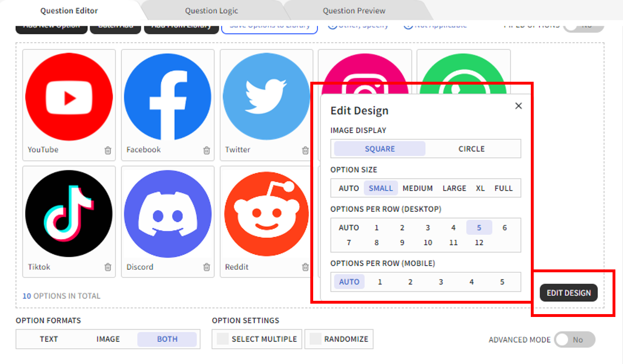Set desktop options per row to Auto
Image resolution: width=623 pixels, height=364 pixels.
[x=349, y=228]
